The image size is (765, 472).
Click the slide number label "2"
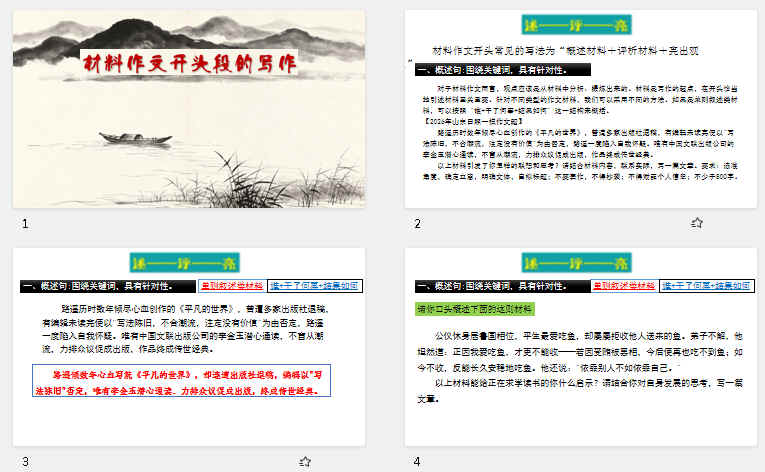(x=417, y=224)
